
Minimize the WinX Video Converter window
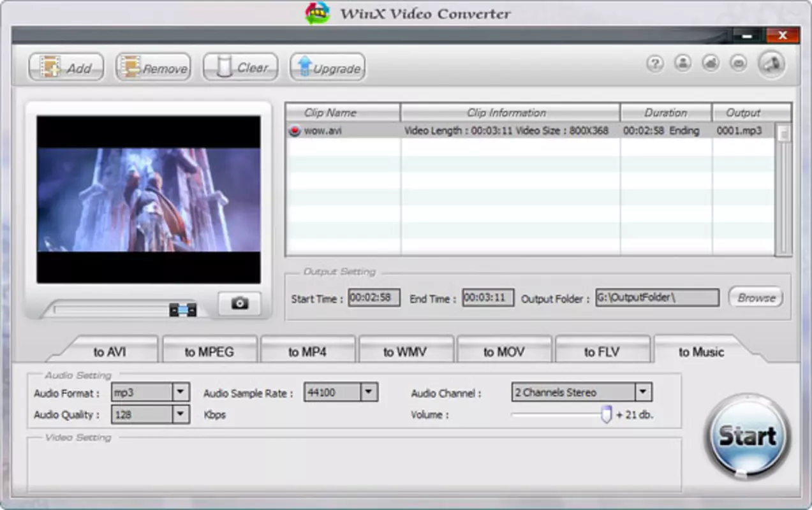[x=746, y=36]
